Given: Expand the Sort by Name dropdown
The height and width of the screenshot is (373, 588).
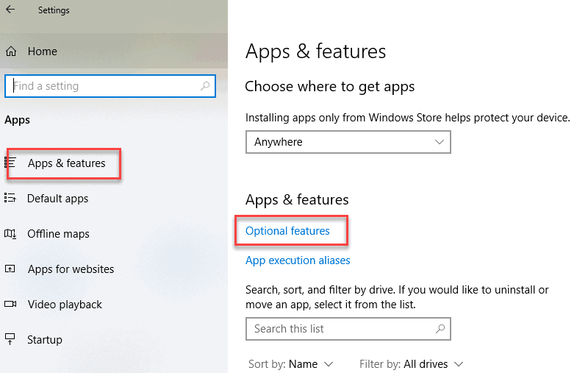Looking at the screenshot, I should [x=291, y=364].
